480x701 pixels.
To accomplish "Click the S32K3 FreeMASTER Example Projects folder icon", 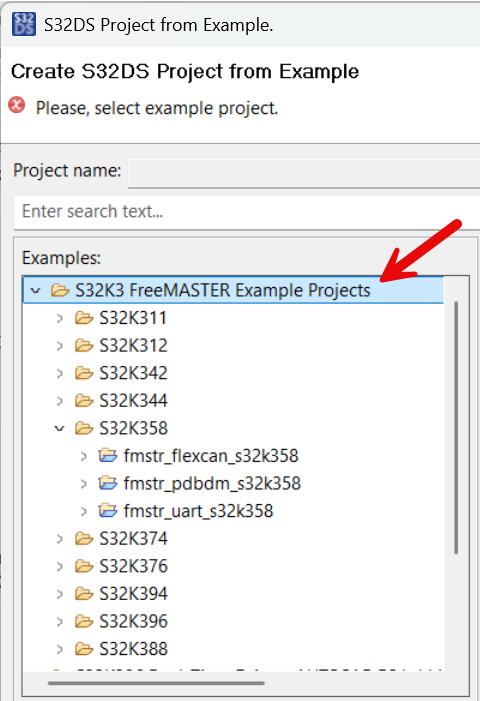I will click(x=60, y=291).
